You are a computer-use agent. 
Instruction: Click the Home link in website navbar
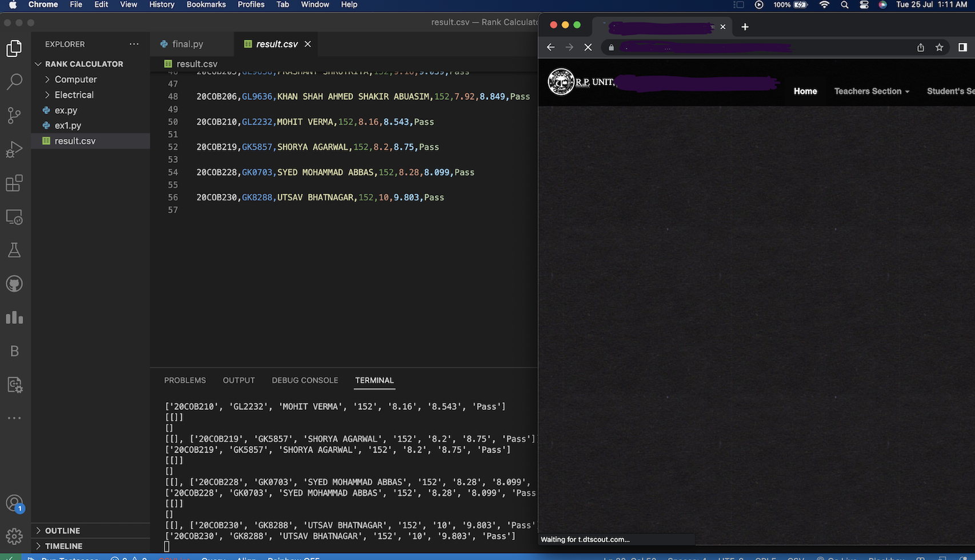coord(805,91)
